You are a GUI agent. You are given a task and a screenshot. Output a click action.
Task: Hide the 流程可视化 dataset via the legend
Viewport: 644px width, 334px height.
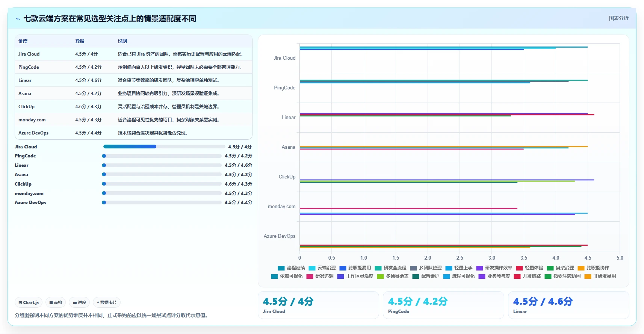(459, 276)
